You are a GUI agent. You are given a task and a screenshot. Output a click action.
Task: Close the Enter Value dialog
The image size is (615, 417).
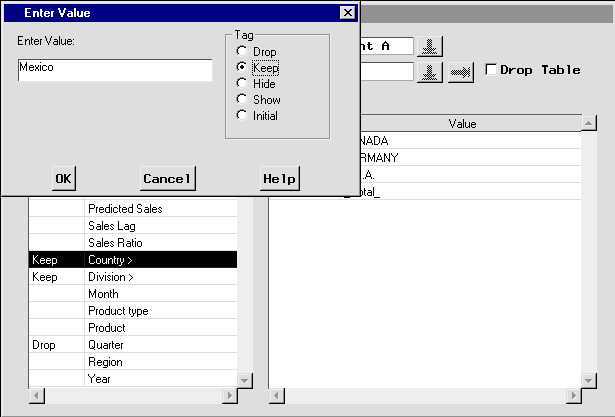(x=347, y=12)
